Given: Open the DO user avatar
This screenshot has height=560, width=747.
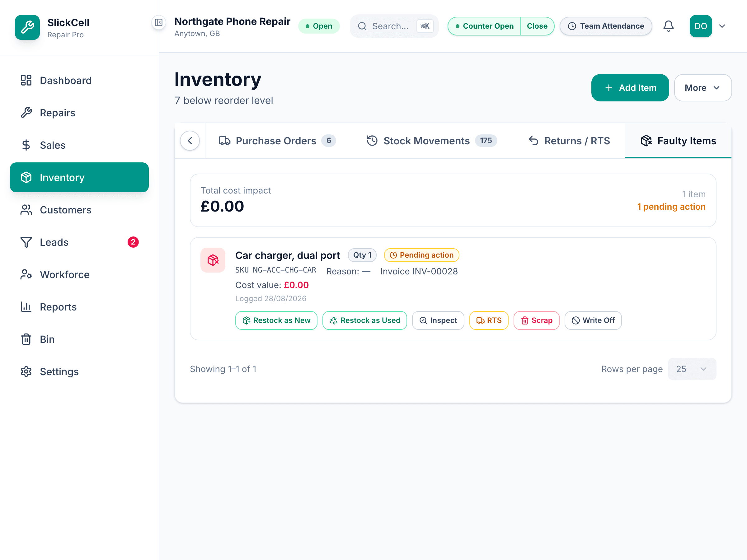Looking at the screenshot, I should click(x=701, y=26).
